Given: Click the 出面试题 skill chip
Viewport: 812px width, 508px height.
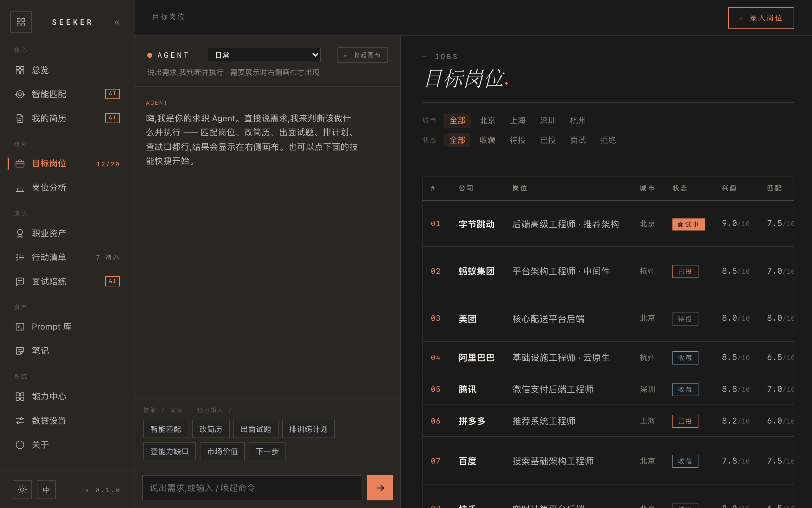Looking at the screenshot, I should pos(256,429).
